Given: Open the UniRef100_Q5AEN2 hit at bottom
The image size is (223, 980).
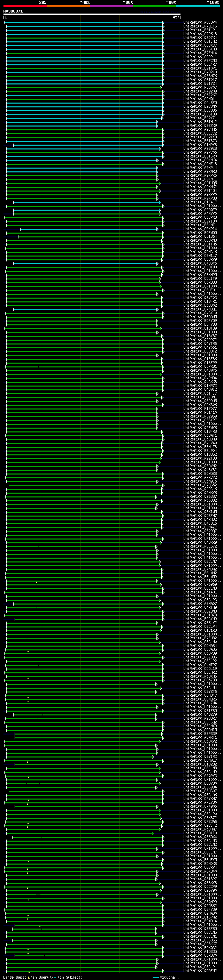Looking at the screenshot, I should click(x=200, y=971).
